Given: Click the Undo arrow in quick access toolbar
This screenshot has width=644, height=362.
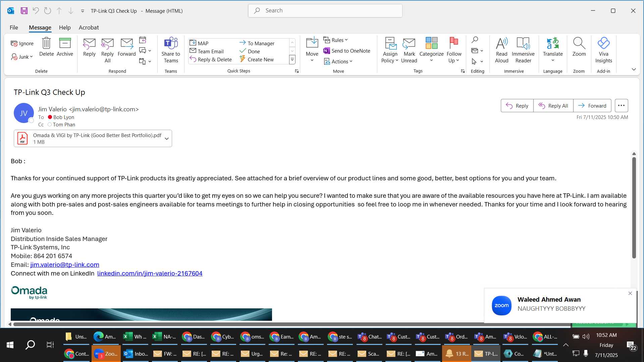Looking at the screenshot, I should tap(36, 11).
